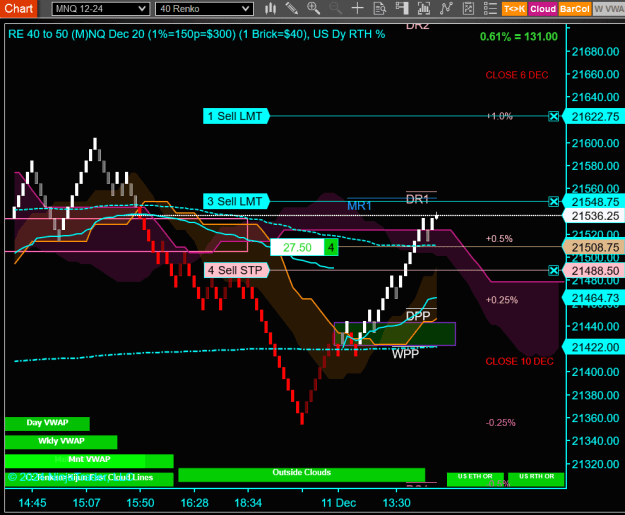625x515 pixels.
Task: Toggle the W VWA button
Action: [x=609, y=9]
